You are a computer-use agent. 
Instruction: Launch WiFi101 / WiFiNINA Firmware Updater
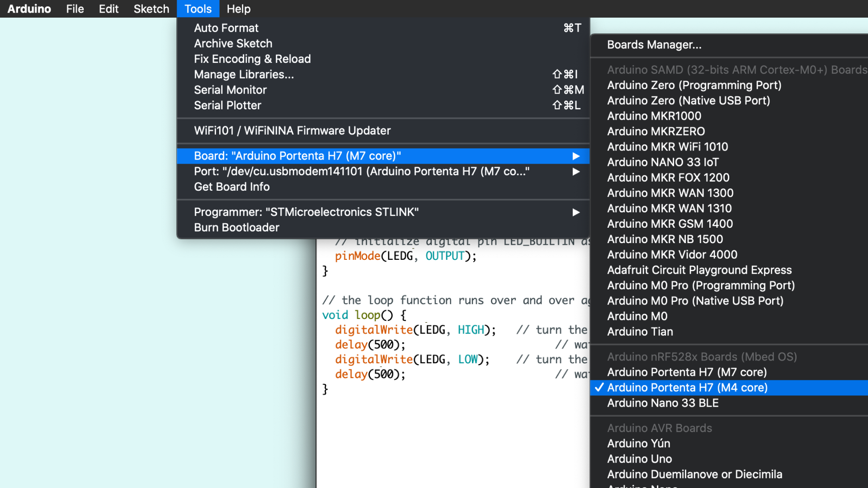tap(292, 131)
